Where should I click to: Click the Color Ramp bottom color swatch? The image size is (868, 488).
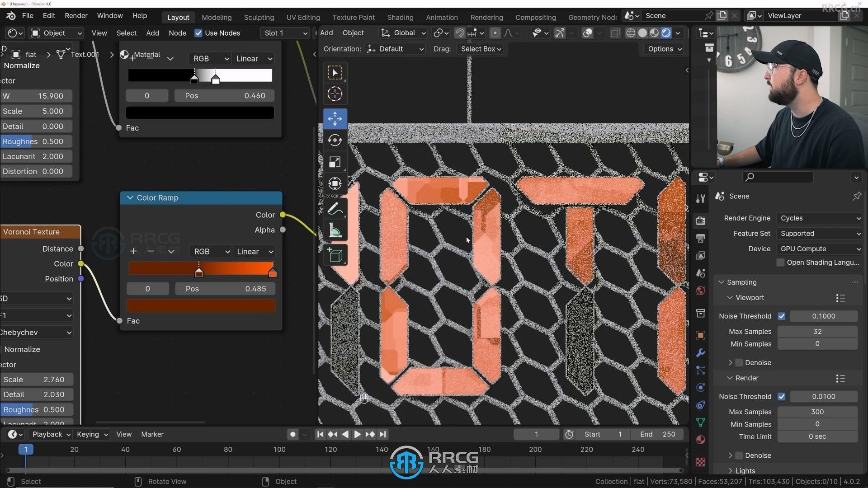click(201, 306)
